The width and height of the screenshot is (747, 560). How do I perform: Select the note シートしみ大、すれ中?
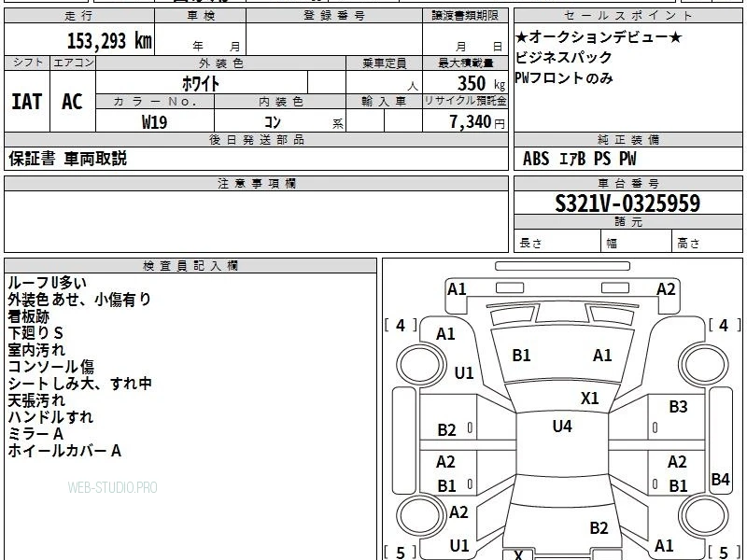(x=80, y=384)
